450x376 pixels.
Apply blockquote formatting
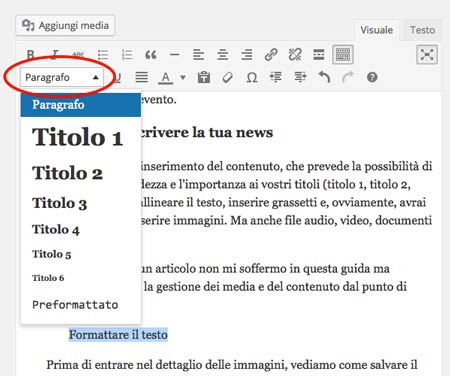(x=151, y=54)
